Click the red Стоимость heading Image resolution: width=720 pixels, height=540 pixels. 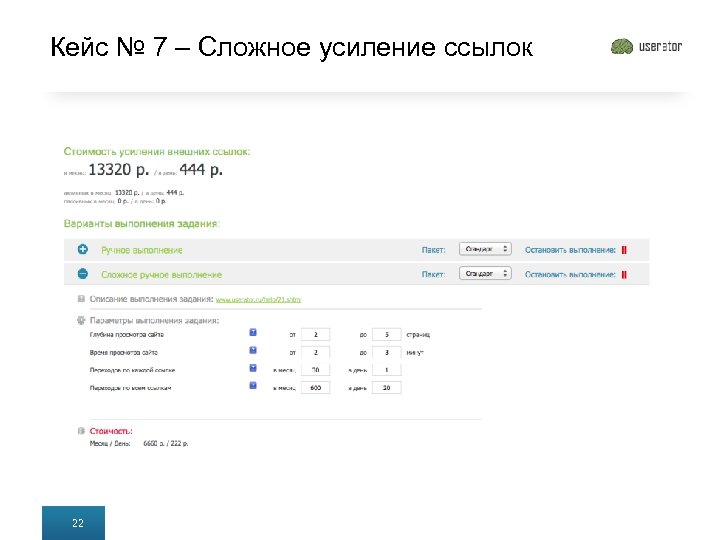pyautogui.click(x=111, y=431)
